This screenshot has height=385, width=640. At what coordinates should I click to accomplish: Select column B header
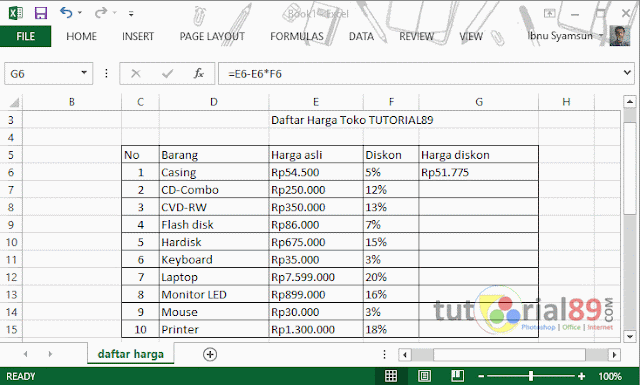tap(72, 102)
